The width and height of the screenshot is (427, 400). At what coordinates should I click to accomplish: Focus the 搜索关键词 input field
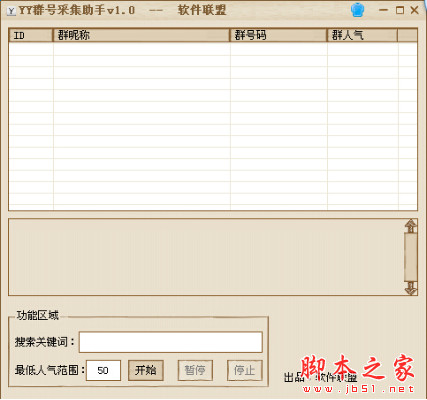click(x=171, y=342)
